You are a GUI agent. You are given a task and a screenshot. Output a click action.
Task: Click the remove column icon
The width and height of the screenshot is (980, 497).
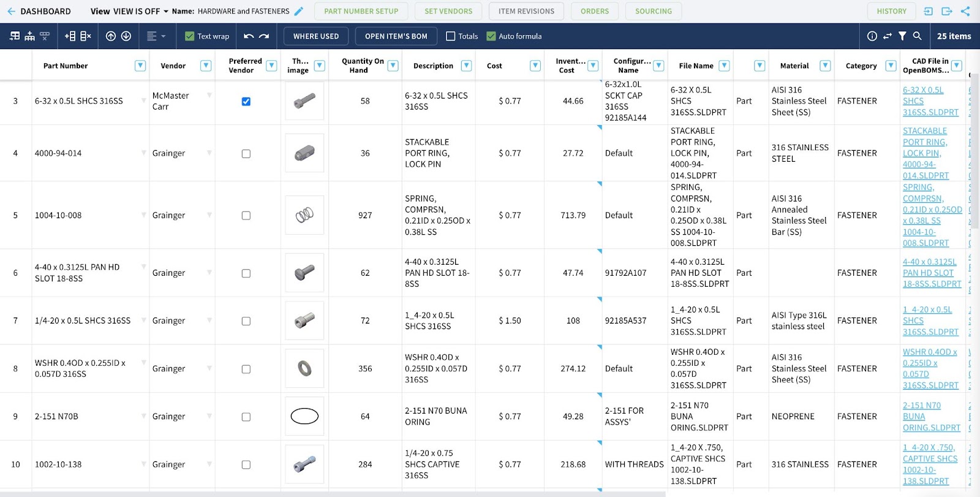(x=86, y=36)
